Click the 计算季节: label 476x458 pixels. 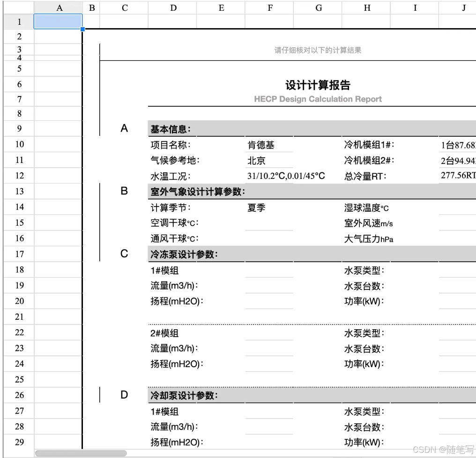tap(171, 207)
